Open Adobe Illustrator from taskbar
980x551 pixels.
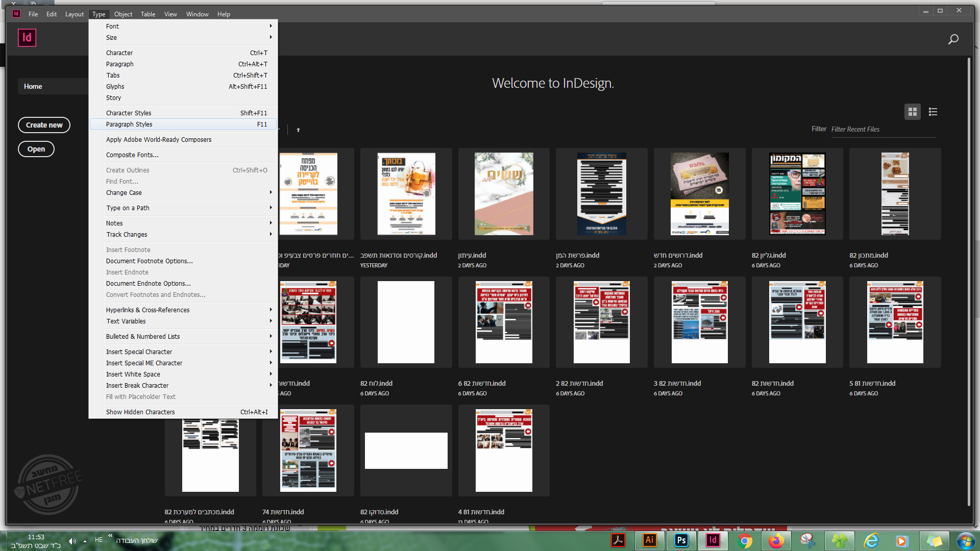click(649, 540)
